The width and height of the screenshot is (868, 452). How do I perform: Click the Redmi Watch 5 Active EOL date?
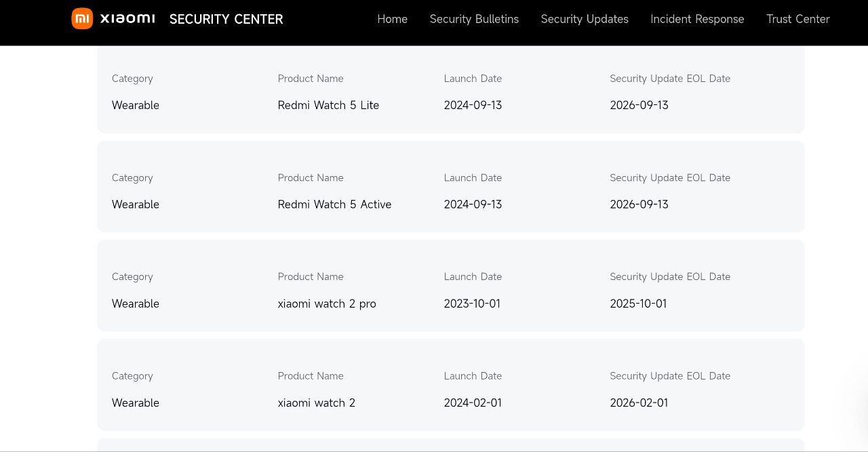tap(639, 205)
